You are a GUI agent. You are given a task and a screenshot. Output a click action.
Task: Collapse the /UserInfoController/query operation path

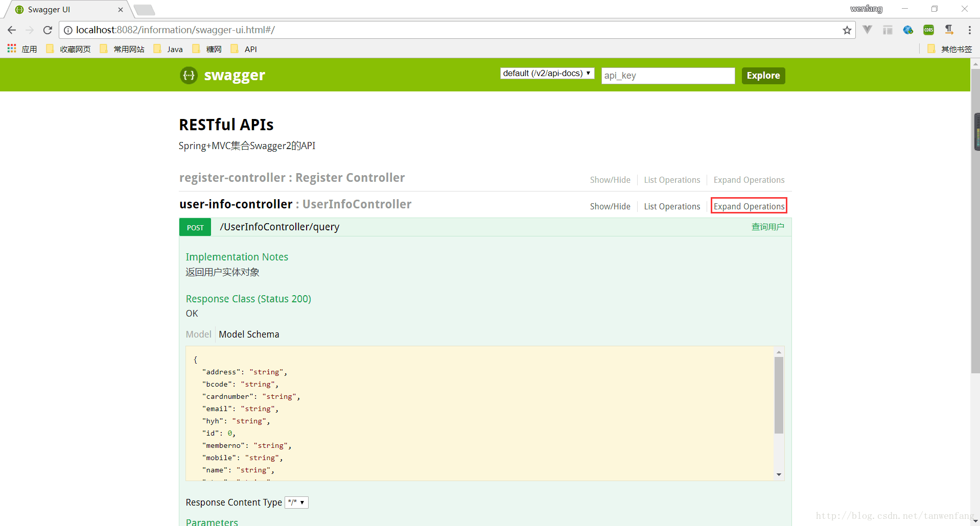click(279, 227)
